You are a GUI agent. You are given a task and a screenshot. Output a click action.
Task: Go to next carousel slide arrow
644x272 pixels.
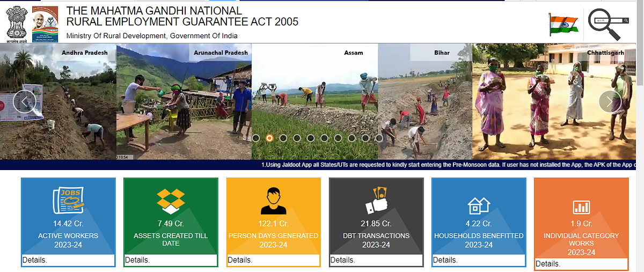(610, 101)
